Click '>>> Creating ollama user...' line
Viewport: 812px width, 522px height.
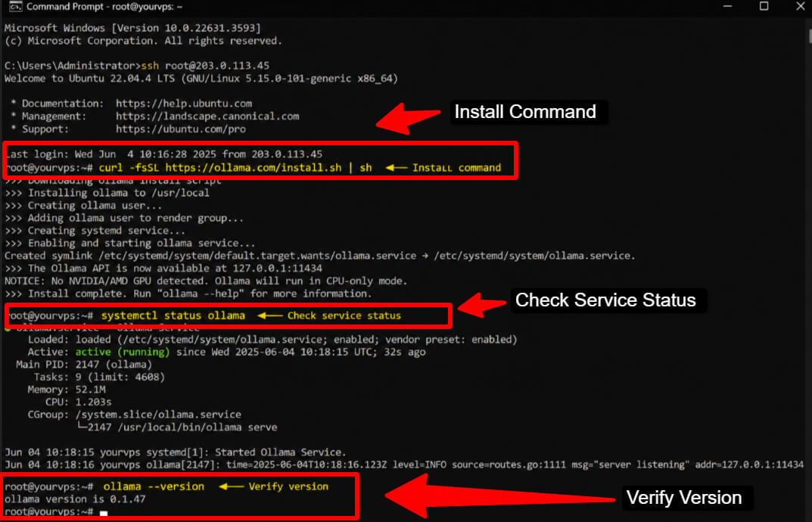coord(83,206)
